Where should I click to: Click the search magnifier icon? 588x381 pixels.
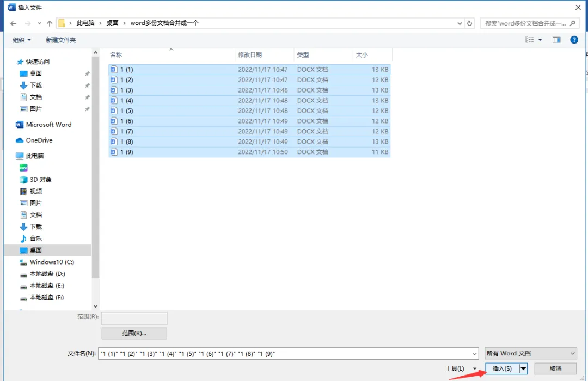point(572,23)
